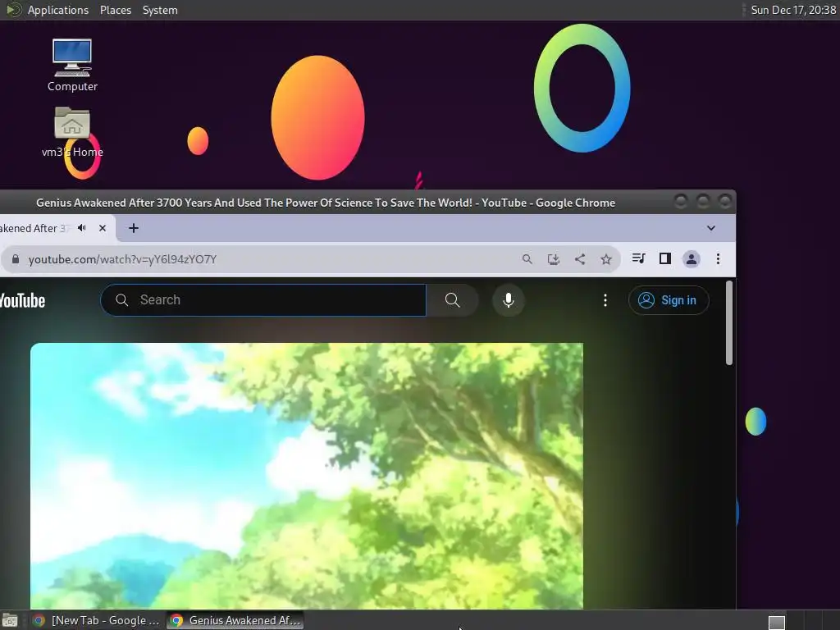Image resolution: width=840 pixels, height=630 pixels.
Task: Click the YouTube video player
Action: click(x=307, y=476)
